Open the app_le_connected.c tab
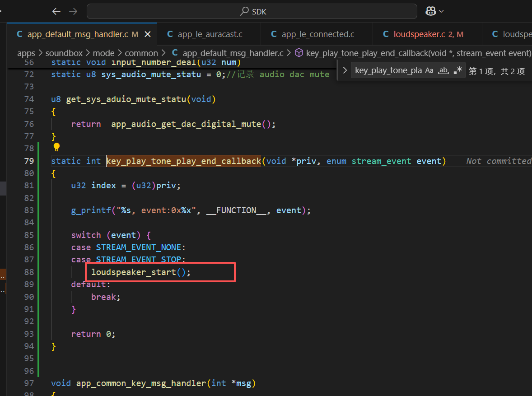 tap(317, 34)
